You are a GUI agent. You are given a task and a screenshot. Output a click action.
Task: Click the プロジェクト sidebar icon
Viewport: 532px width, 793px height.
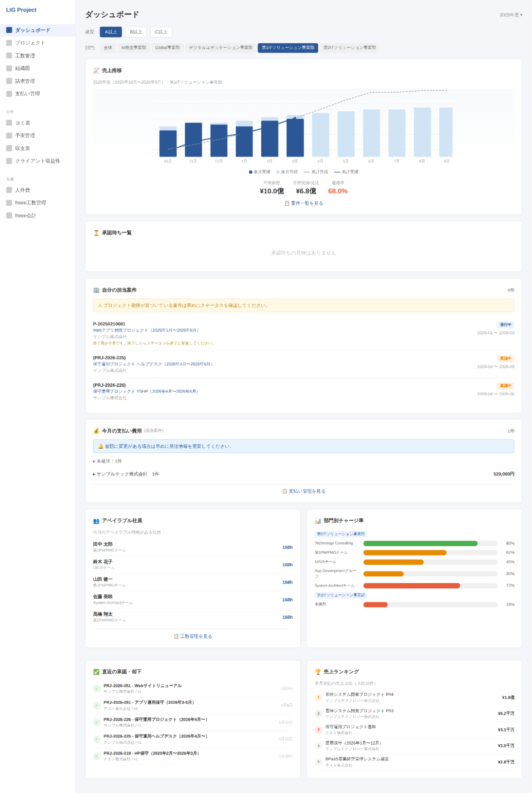(9, 43)
